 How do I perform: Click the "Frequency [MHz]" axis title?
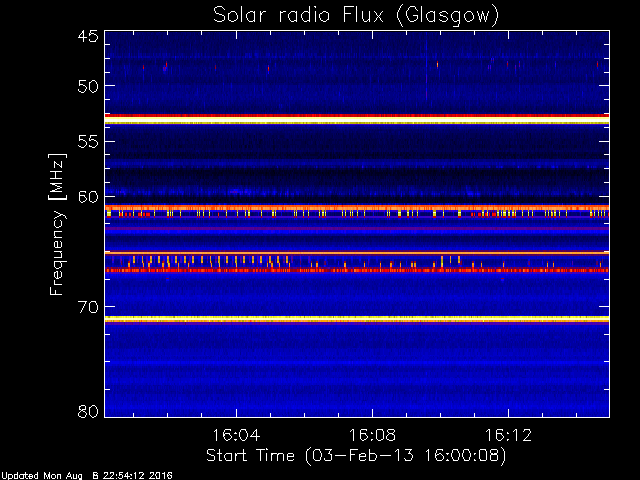57,224
